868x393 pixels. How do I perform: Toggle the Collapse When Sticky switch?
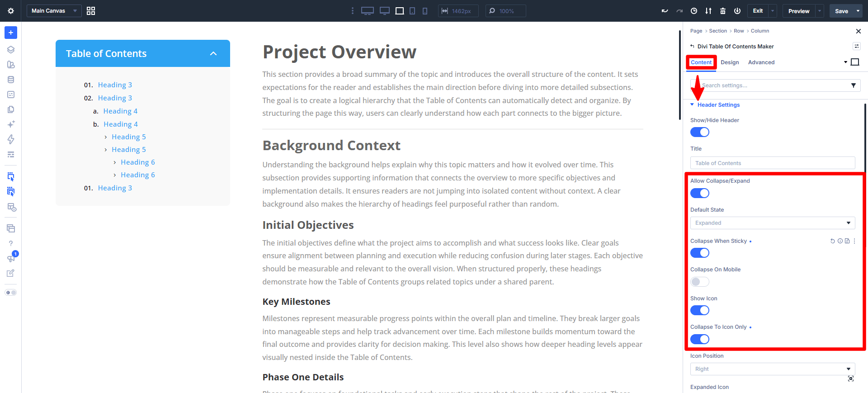[700, 253]
